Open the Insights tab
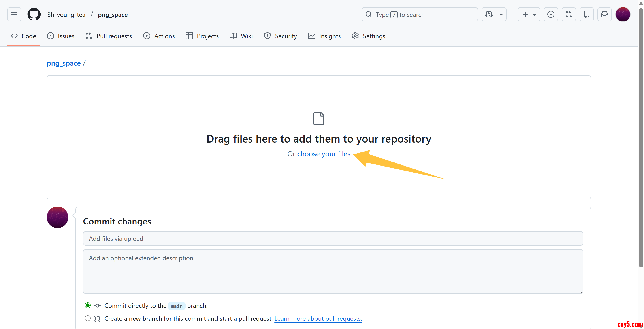The image size is (644, 329). 324,36
